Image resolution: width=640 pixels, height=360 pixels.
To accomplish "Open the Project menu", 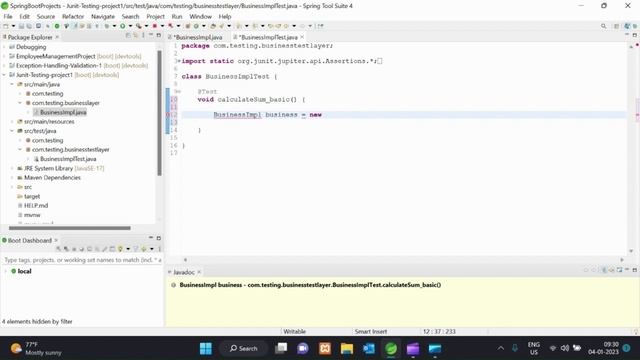I will pos(155,16).
